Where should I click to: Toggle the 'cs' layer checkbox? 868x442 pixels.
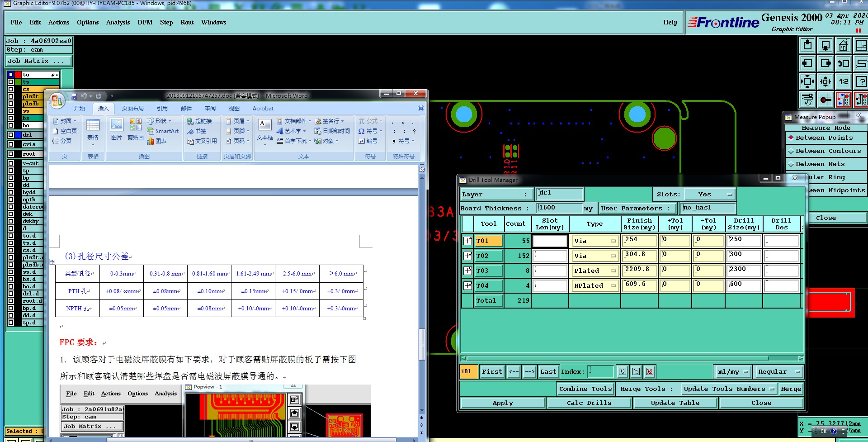click(x=11, y=89)
